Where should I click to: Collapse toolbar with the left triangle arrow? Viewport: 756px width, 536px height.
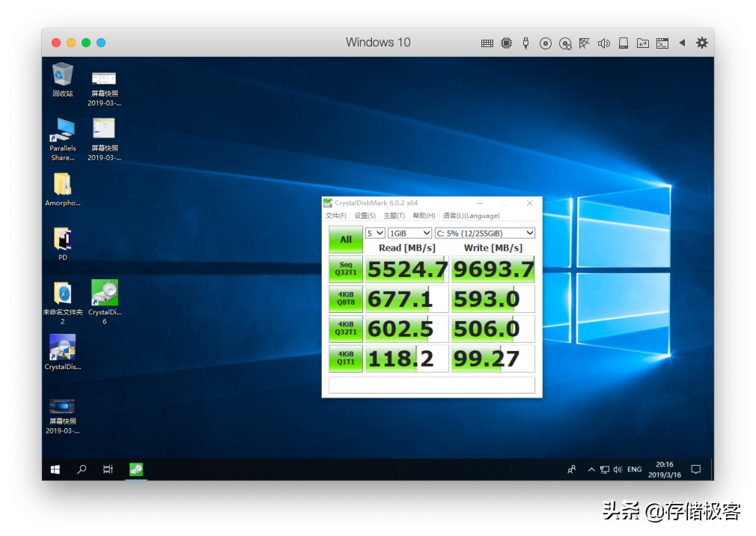coord(682,43)
